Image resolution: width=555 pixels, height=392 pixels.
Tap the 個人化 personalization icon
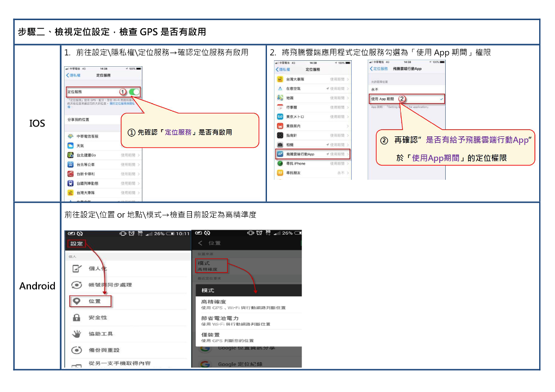pos(77,268)
